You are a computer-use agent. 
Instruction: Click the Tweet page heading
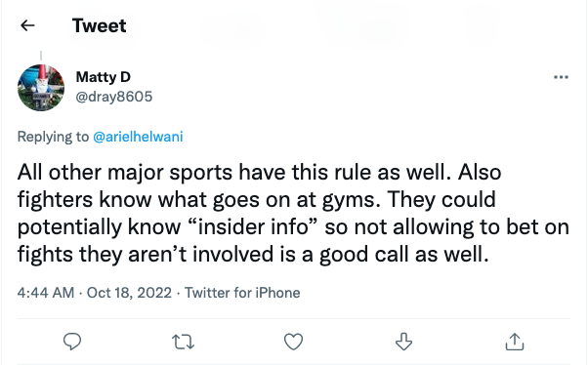click(100, 25)
